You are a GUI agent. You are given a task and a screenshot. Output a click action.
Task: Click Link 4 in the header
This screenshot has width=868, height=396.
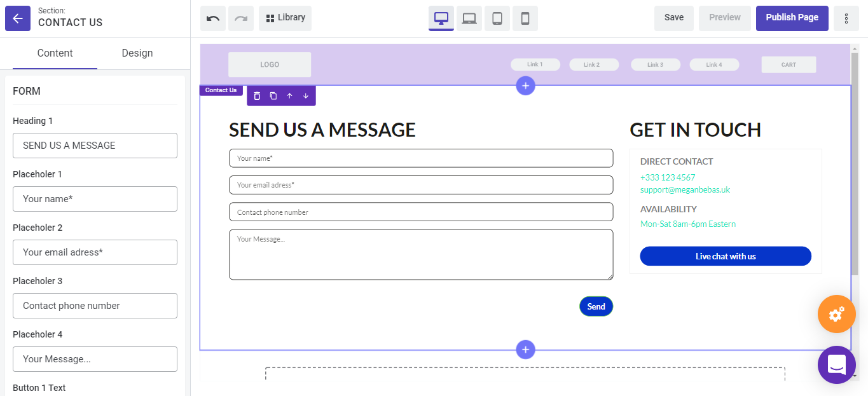pyautogui.click(x=714, y=65)
